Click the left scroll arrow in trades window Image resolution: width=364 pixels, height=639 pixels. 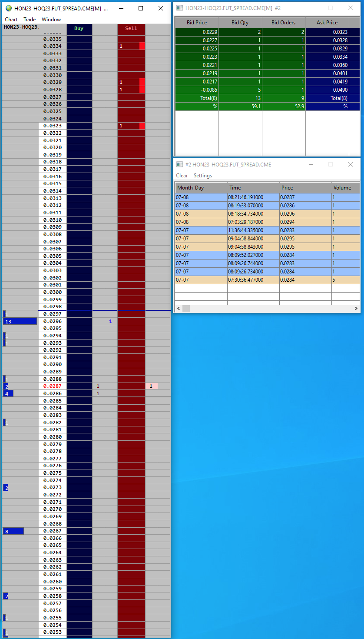178,308
